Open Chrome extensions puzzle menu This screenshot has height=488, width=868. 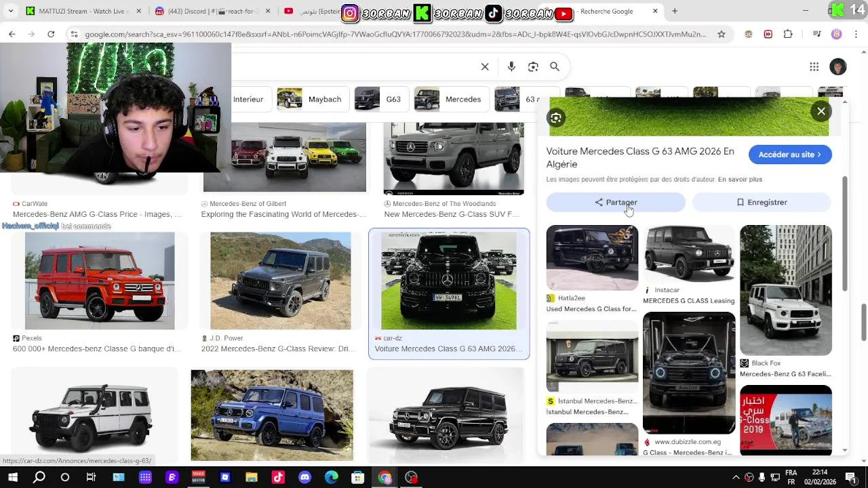pos(788,34)
